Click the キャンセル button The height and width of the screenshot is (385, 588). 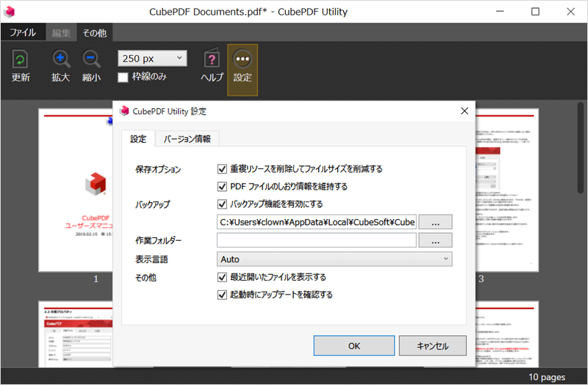pos(432,345)
